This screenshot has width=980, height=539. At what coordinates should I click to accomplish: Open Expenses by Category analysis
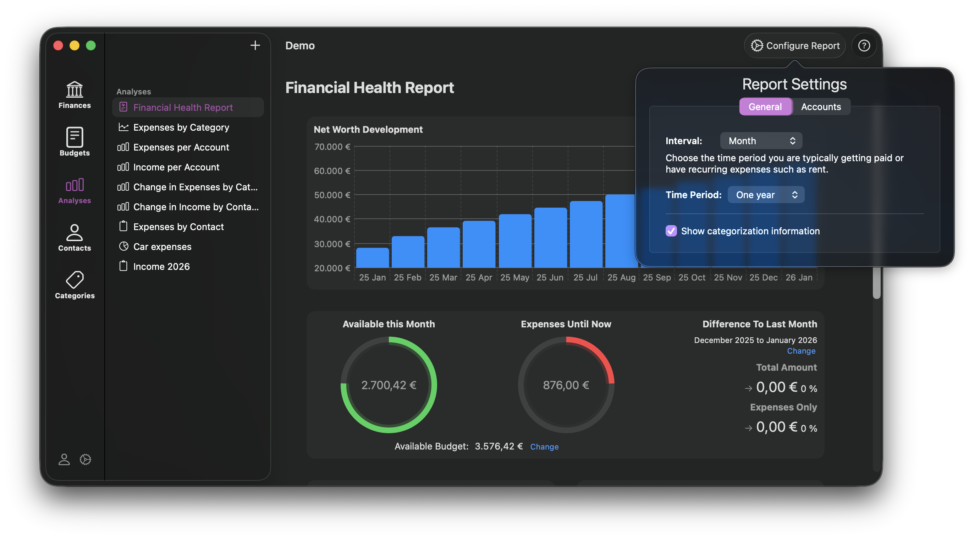(x=181, y=127)
